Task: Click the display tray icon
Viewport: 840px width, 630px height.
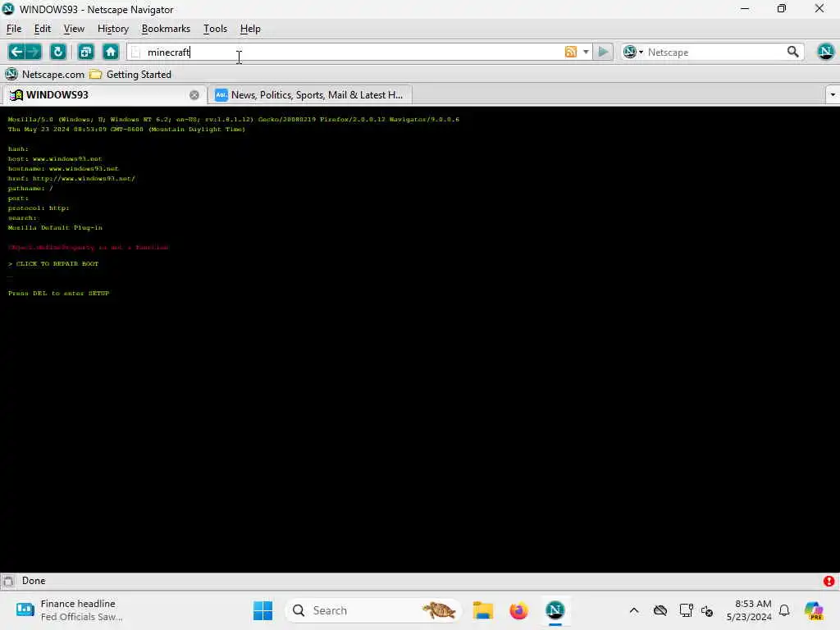Action: [x=686, y=610]
